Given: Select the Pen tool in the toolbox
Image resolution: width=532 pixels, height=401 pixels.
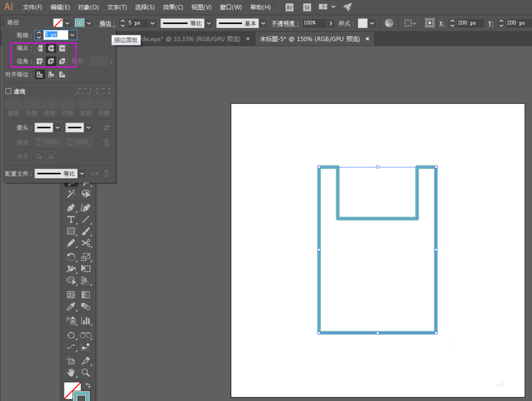Looking at the screenshot, I should click(x=71, y=208).
